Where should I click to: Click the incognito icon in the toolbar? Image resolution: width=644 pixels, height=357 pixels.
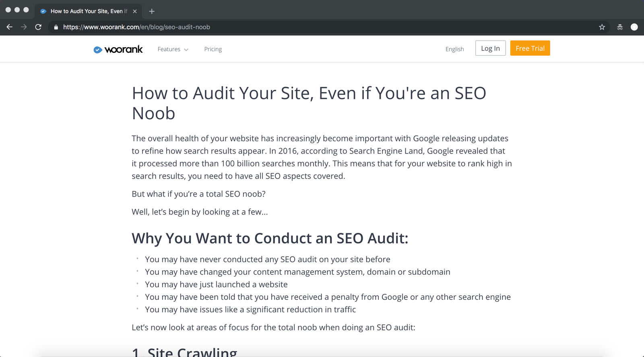620,27
